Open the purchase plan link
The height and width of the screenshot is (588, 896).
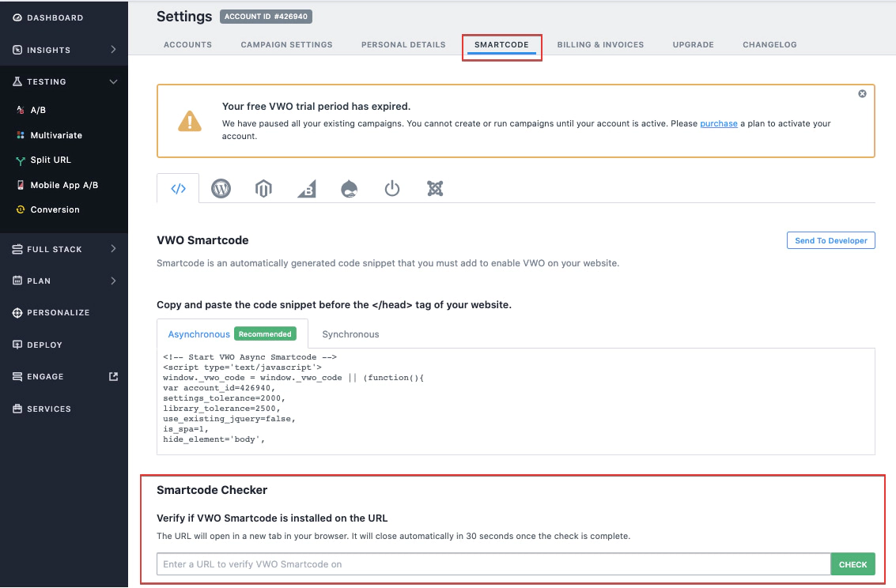click(x=718, y=122)
